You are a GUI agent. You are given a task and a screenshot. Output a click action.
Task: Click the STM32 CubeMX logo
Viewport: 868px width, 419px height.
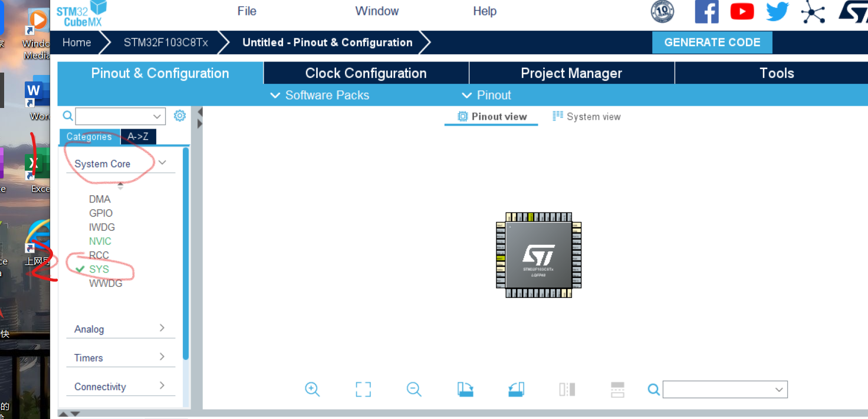pos(82,14)
